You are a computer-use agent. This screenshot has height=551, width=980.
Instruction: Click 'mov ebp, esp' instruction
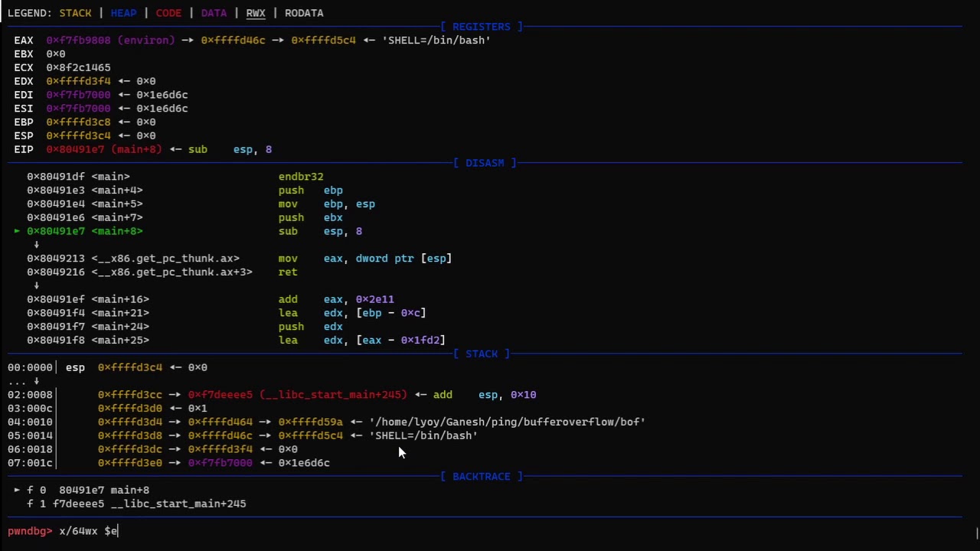pyautogui.click(x=327, y=204)
